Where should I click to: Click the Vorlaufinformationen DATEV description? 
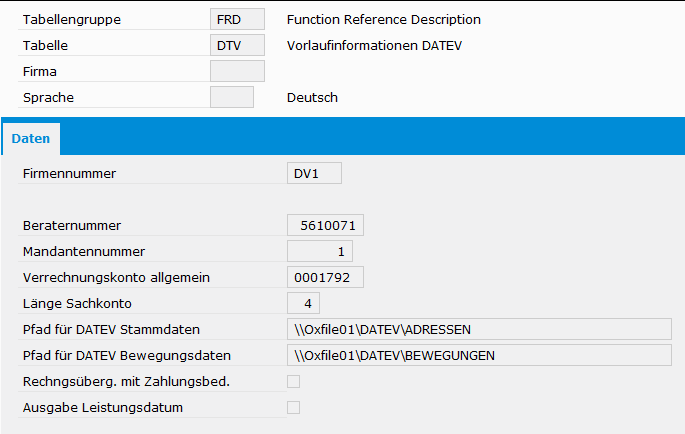tap(374, 45)
